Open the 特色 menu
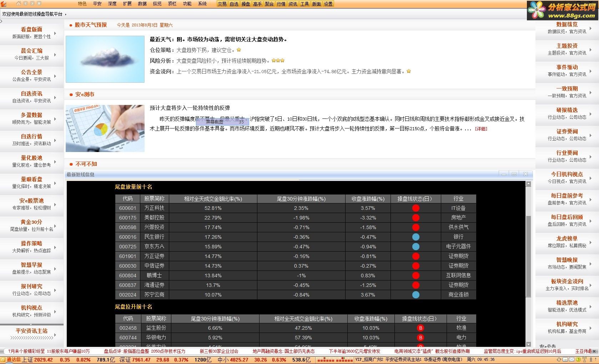The width and height of the screenshot is (599, 364). pyautogui.click(x=82, y=4)
